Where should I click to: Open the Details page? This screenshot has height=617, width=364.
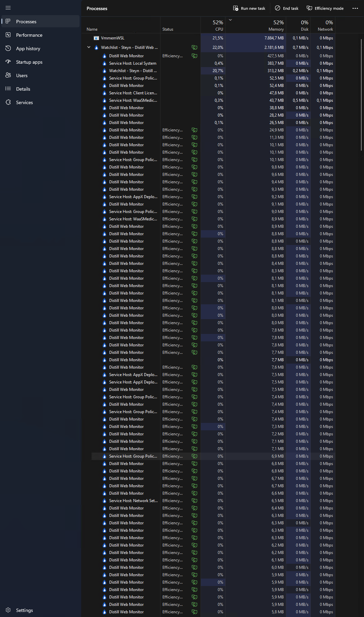click(x=40, y=89)
